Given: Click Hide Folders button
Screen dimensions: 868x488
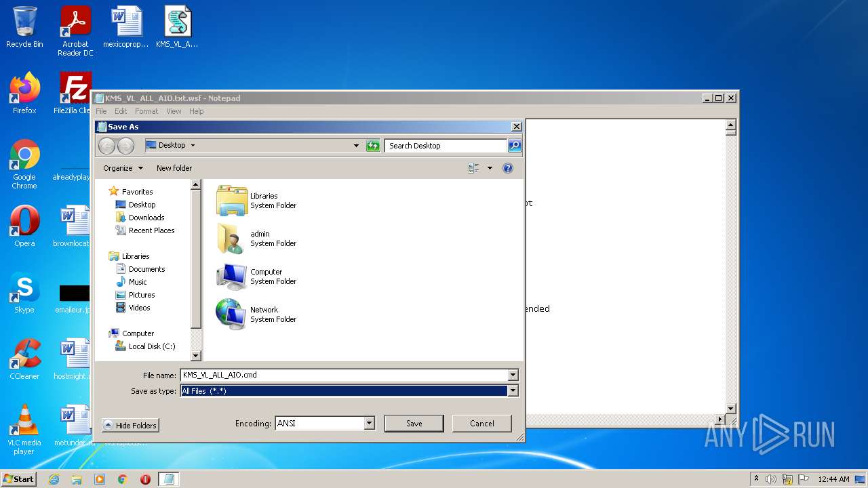Looking at the screenshot, I should click(x=130, y=425).
